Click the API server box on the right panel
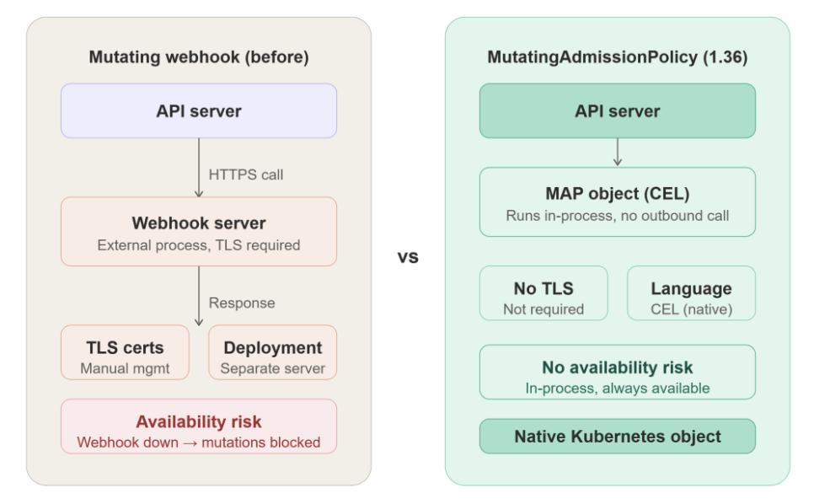Viewport: 814px width, 504px height. [x=617, y=110]
